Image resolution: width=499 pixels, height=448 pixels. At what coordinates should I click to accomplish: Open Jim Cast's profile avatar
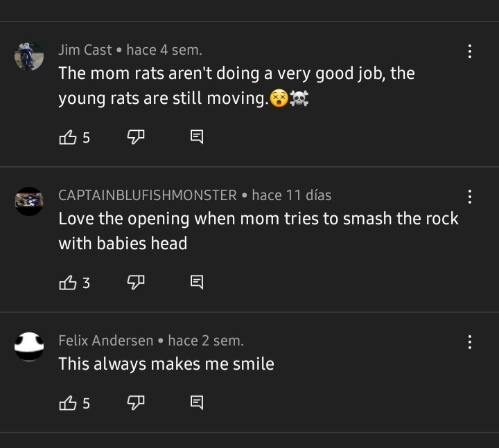coord(29,57)
